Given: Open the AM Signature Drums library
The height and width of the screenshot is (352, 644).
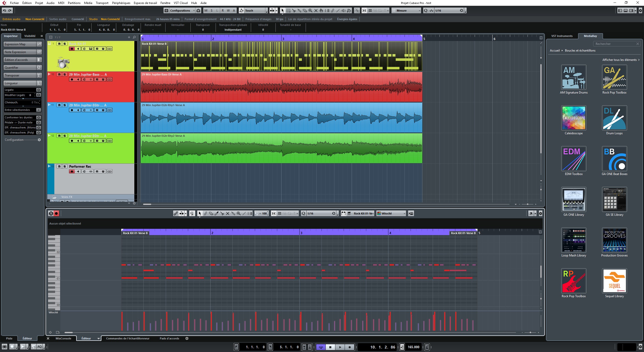Looking at the screenshot, I should pos(574,77).
